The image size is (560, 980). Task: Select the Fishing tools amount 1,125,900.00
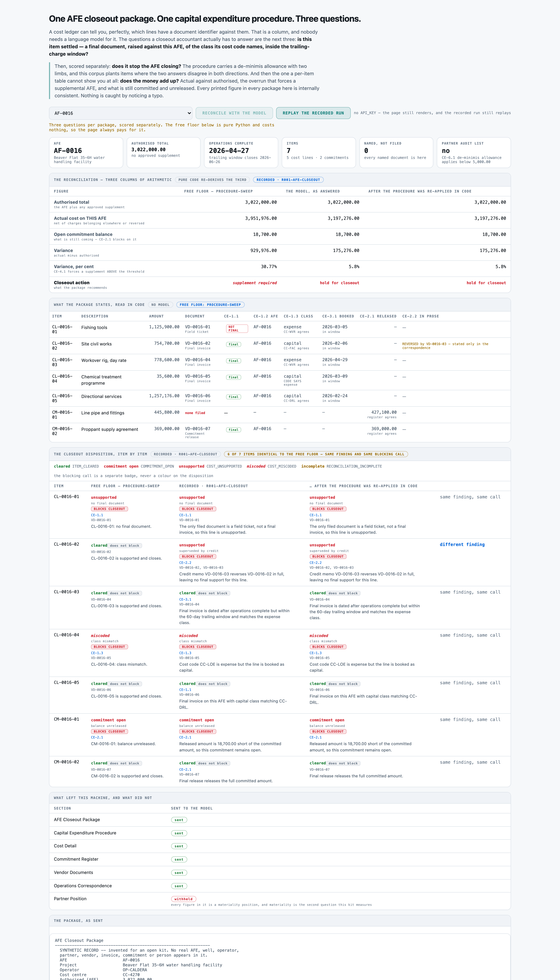pos(164,327)
